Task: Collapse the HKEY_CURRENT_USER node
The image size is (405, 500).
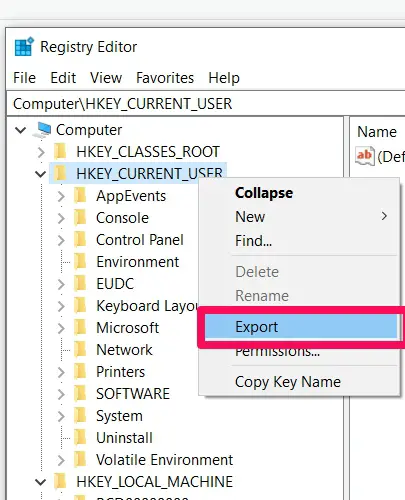Action: click(41, 174)
